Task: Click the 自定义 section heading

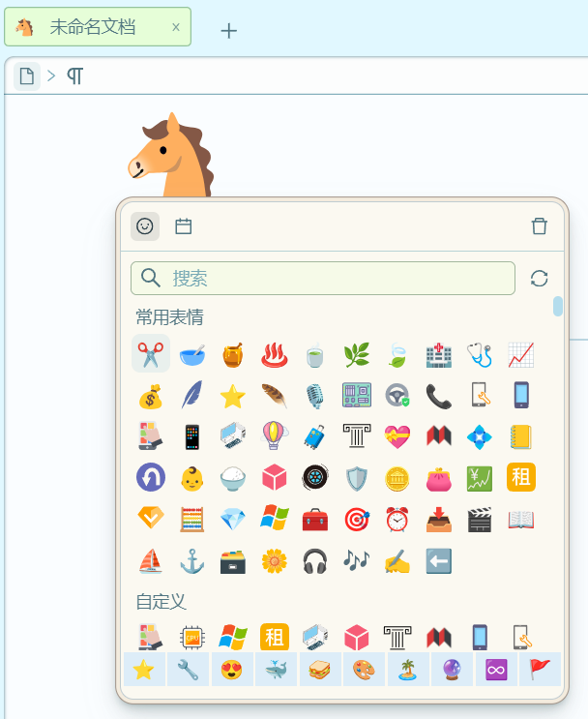Action: [161, 602]
